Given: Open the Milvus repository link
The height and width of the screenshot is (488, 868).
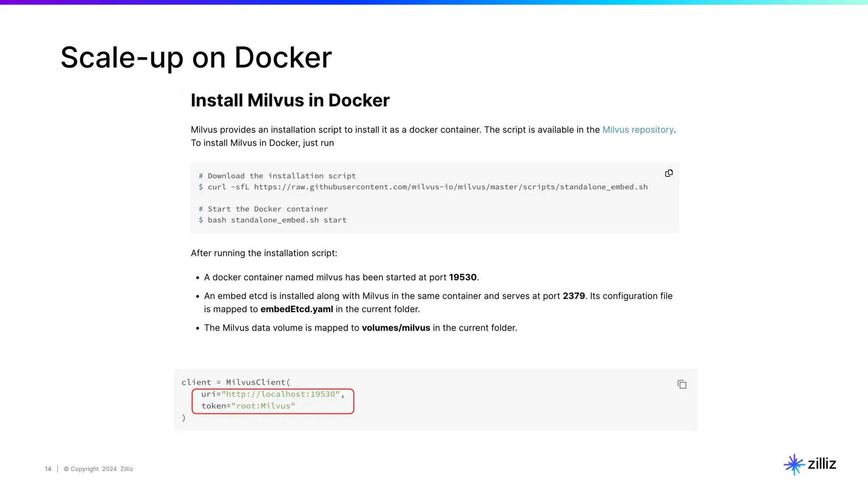Looking at the screenshot, I should point(638,130).
